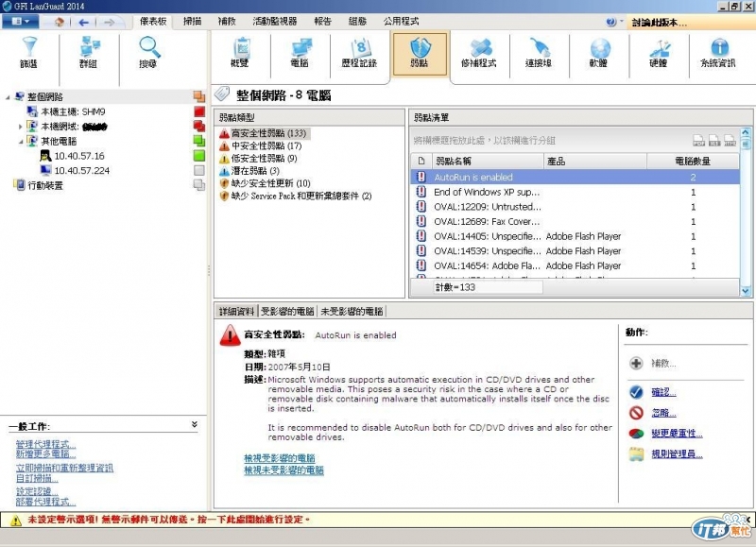Open the 詳細資料 details tab
The height and width of the screenshot is (547, 756).
click(x=236, y=312)
